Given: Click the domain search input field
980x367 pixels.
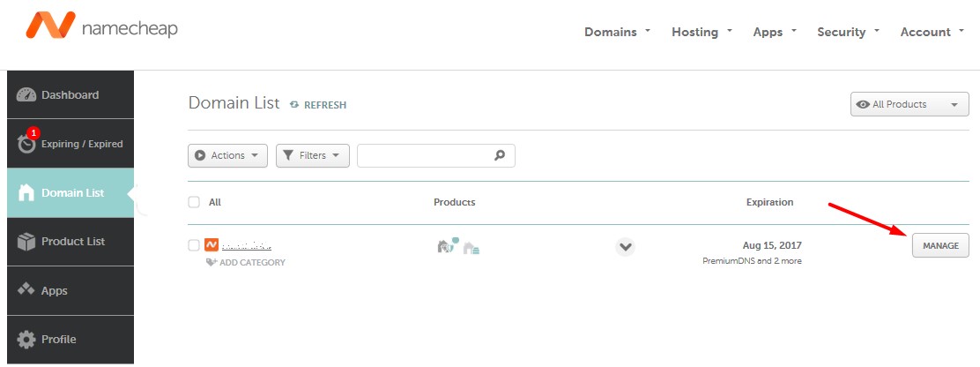Looking at the screenshot, I should tap(436, 155).
